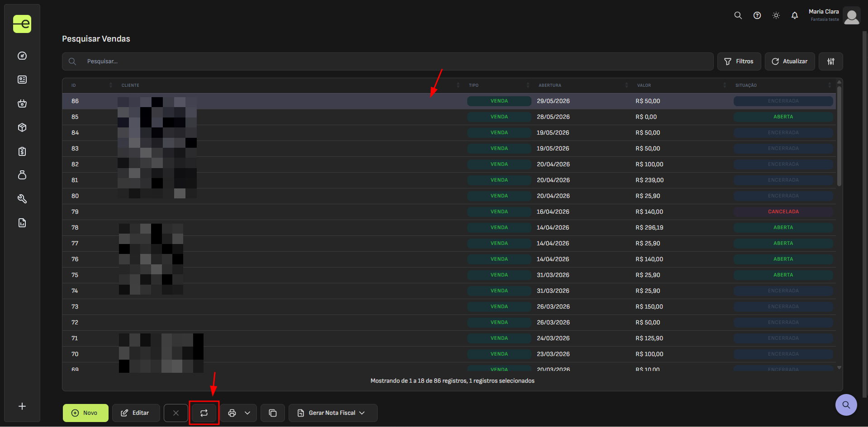Screen dimensions: 868x427
Task: Click the Editar button
Action: point(136,413)
